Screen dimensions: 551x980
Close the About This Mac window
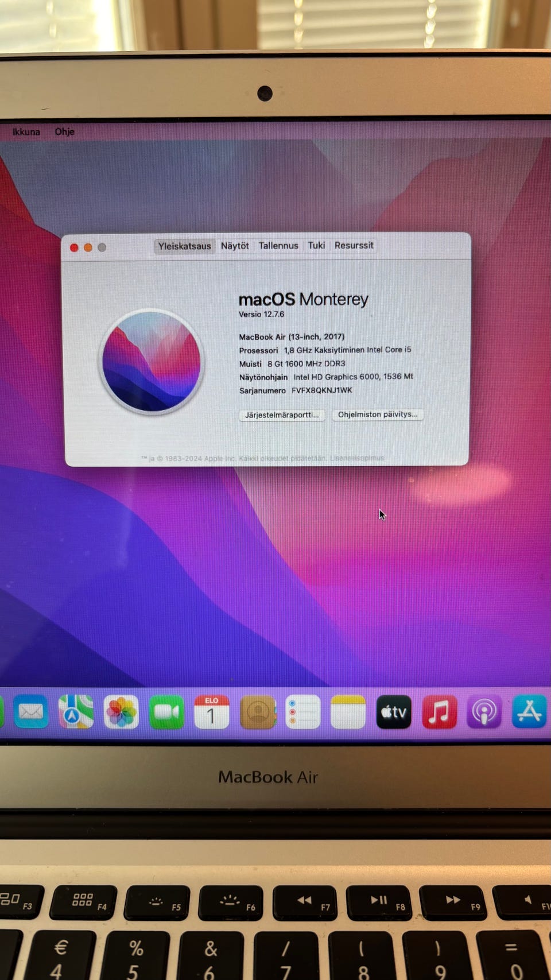tap(74, 247)
